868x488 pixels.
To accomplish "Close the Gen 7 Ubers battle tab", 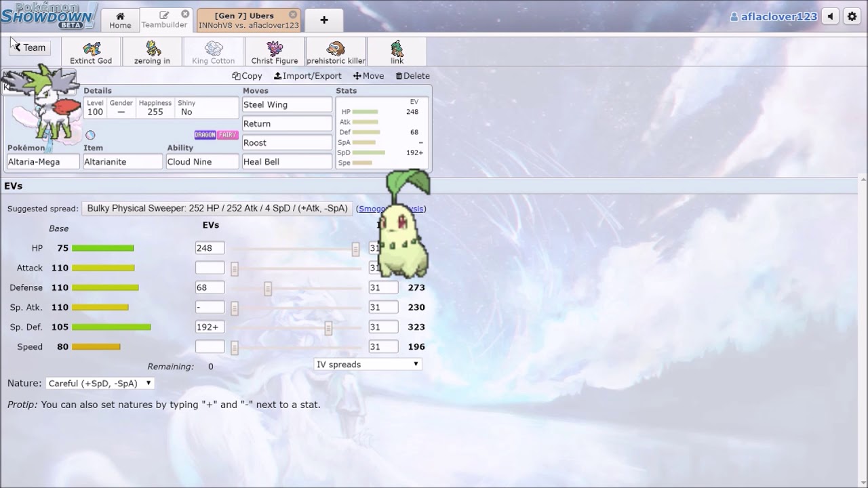I will pyautogui.click(x=293, y=14).
